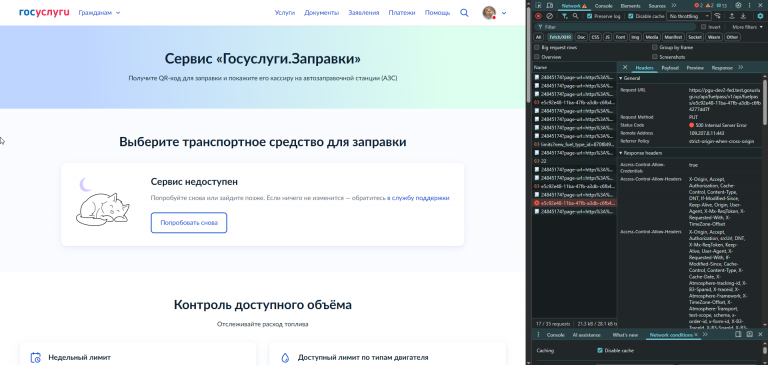Open the No throttling dropdown

[x=688, y=16]
